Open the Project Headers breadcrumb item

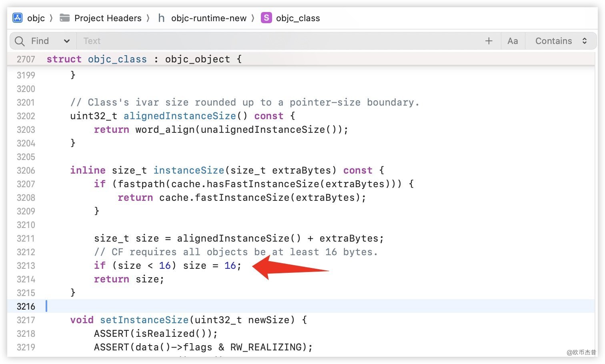pyautogui.click(x=108, y=18)
